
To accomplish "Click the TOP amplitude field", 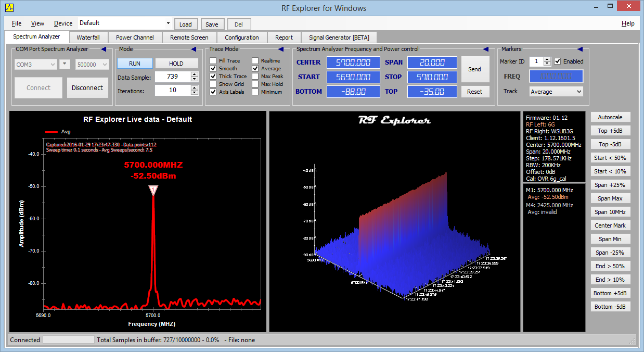I will click(x=432, y=92).
